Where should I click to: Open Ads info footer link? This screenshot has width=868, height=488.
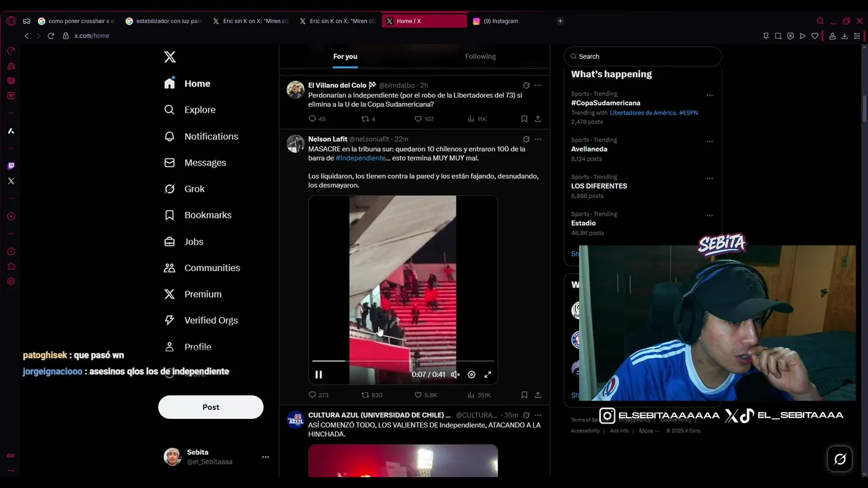pyautogui.click(x=619, y=431)
